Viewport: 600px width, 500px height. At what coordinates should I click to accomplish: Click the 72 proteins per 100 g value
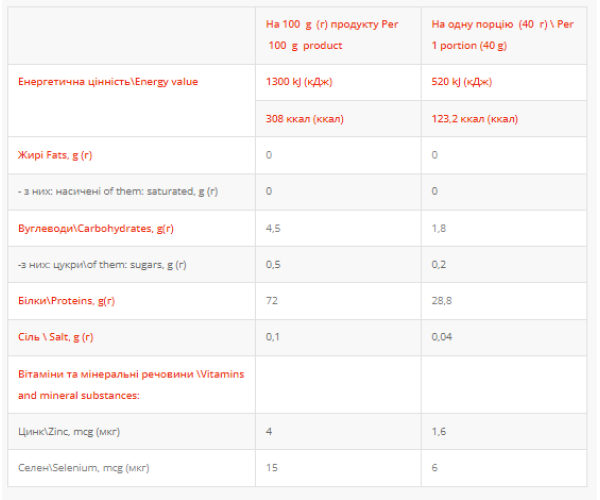pyautogui.click(x=272, y=300)
